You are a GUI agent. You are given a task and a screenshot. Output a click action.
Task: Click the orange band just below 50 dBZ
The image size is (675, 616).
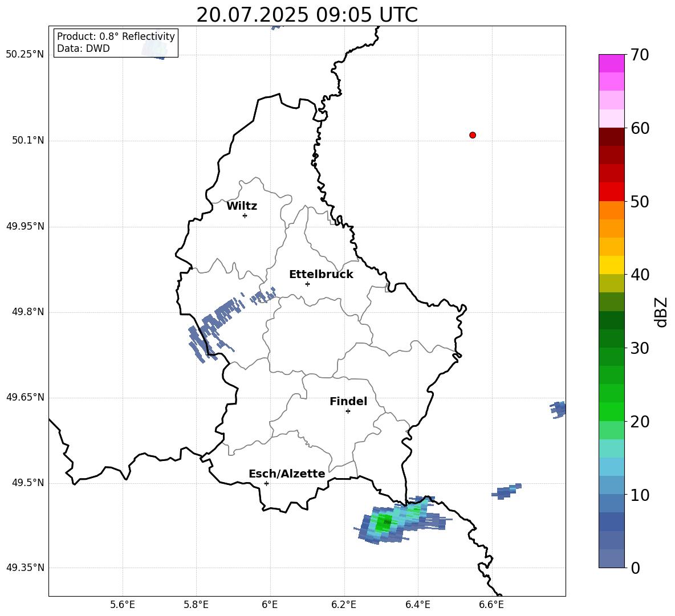tap(611, 210)
